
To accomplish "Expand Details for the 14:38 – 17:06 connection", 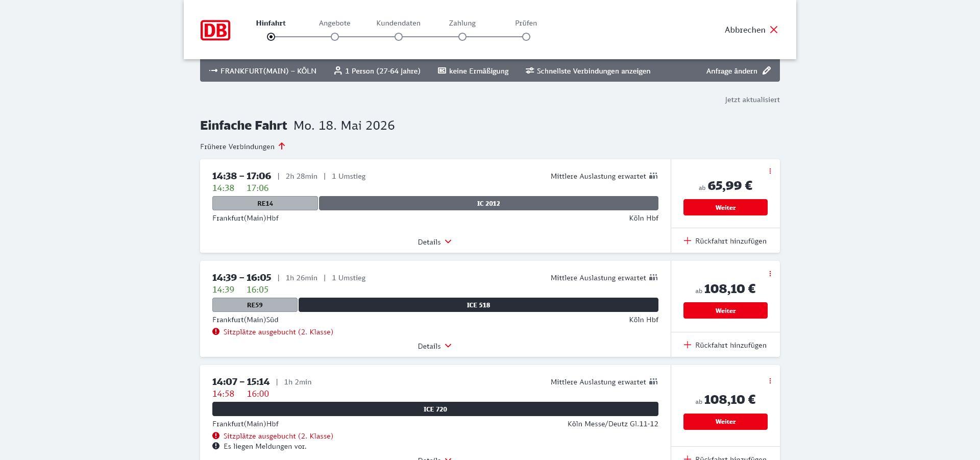I will [435, 242].
